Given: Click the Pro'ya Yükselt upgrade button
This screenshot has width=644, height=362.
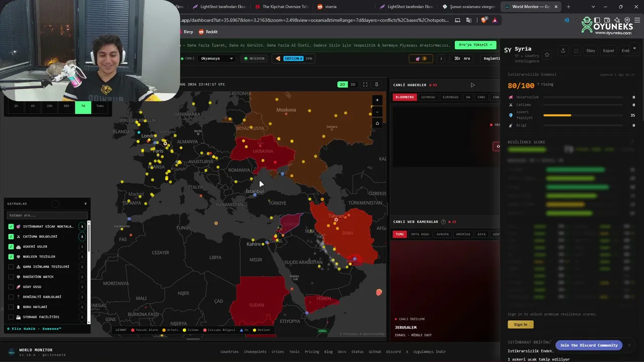Looking at the screenshot, I should pos(475,45).
